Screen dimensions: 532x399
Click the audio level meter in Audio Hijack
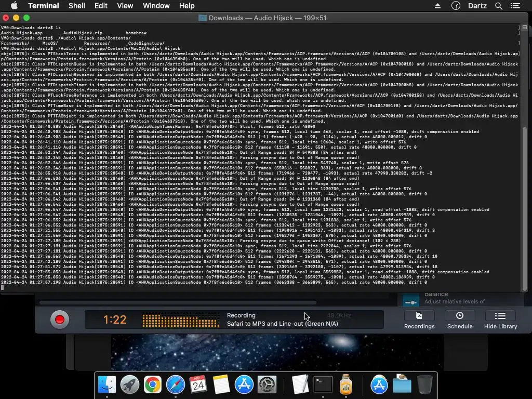coord(180,321)
